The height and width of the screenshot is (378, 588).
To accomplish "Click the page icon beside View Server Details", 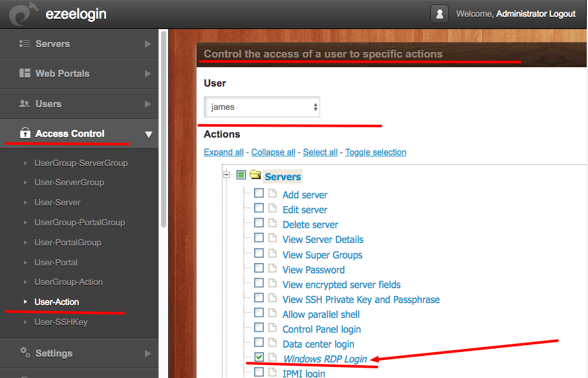I will [272, 238].
